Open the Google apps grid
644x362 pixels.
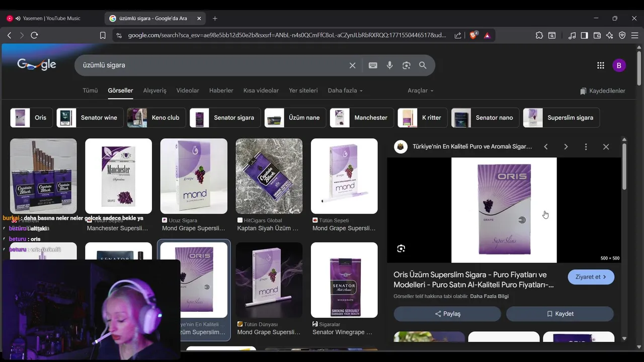click(x=601, y=65)
